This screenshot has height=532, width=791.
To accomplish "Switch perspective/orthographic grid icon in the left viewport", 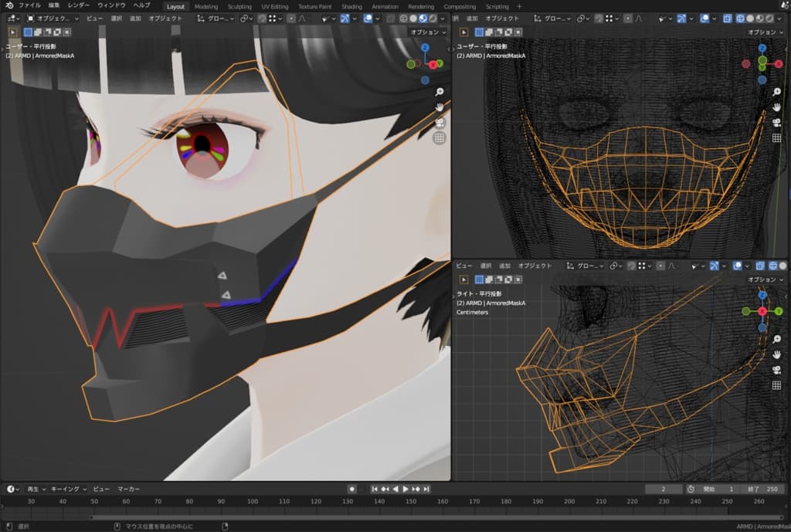I will (440, 138).
